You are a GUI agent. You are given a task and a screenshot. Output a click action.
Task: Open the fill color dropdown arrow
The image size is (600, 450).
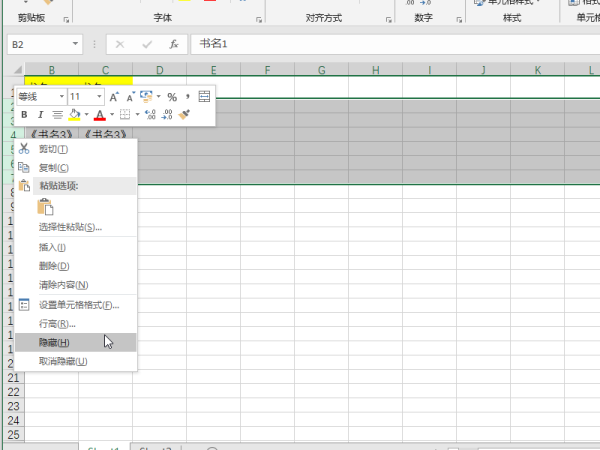tap(86, 115)
